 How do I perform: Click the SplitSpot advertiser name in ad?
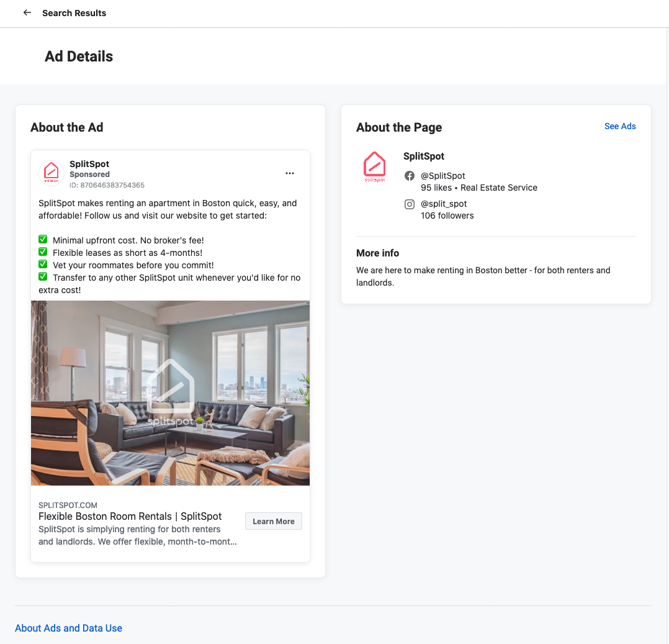tap(89, 164)
